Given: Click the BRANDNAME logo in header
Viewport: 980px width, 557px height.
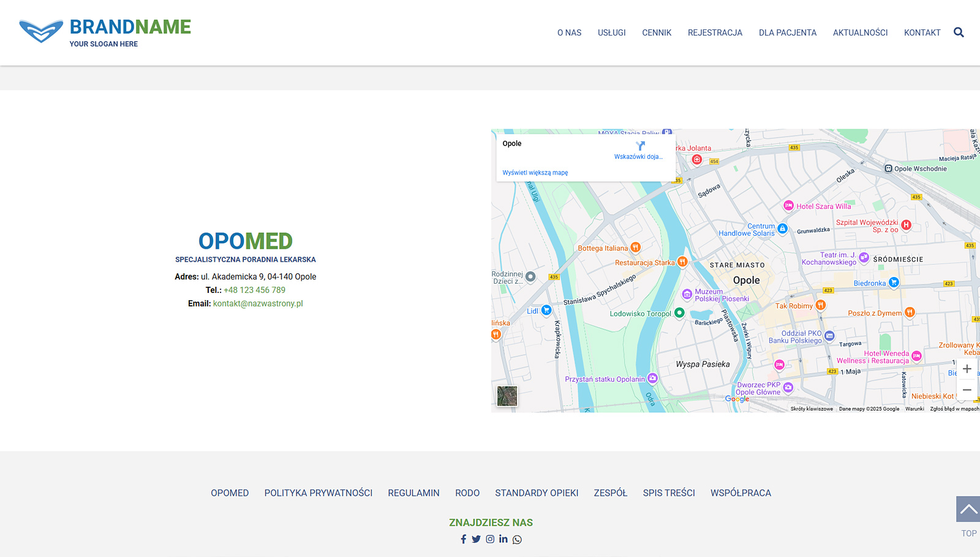Looking at the screenshot, I should tap(105, 32).
